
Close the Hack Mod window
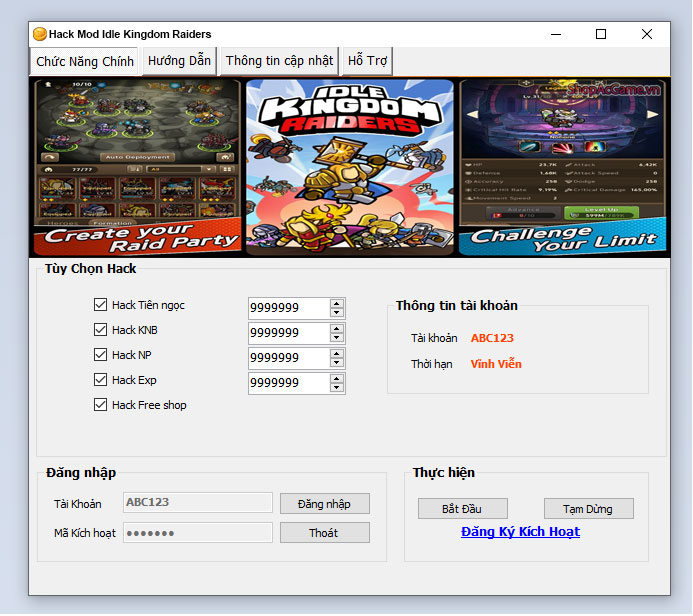click(x=647, y=34)
